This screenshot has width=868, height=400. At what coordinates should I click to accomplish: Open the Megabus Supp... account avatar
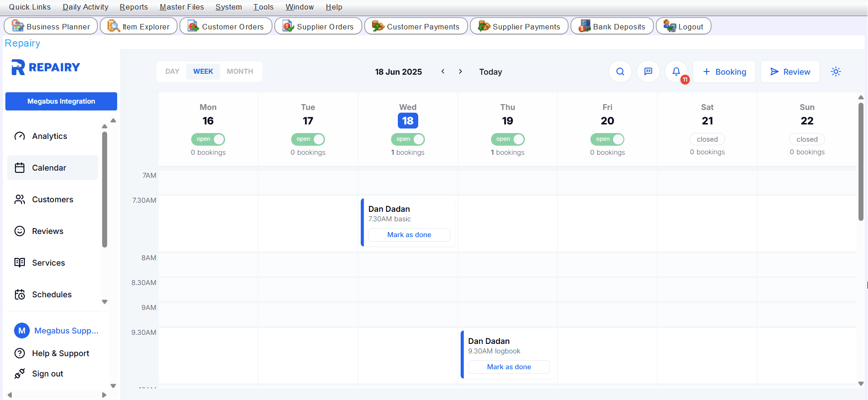[22, 331]
